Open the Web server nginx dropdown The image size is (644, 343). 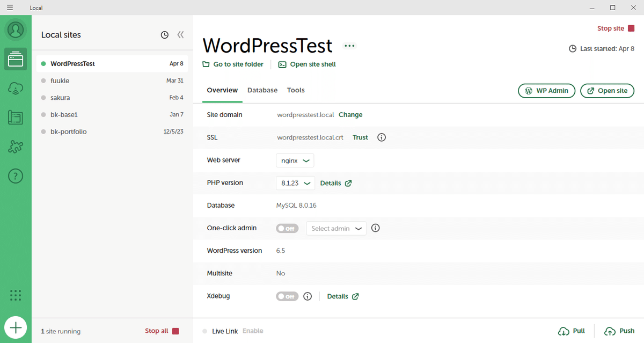pos(295,160)
